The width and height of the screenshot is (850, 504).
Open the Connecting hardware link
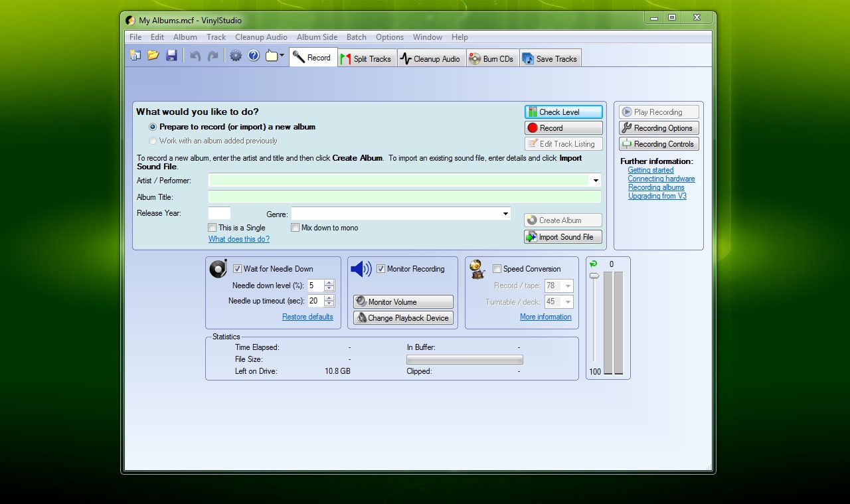(661, 179)
